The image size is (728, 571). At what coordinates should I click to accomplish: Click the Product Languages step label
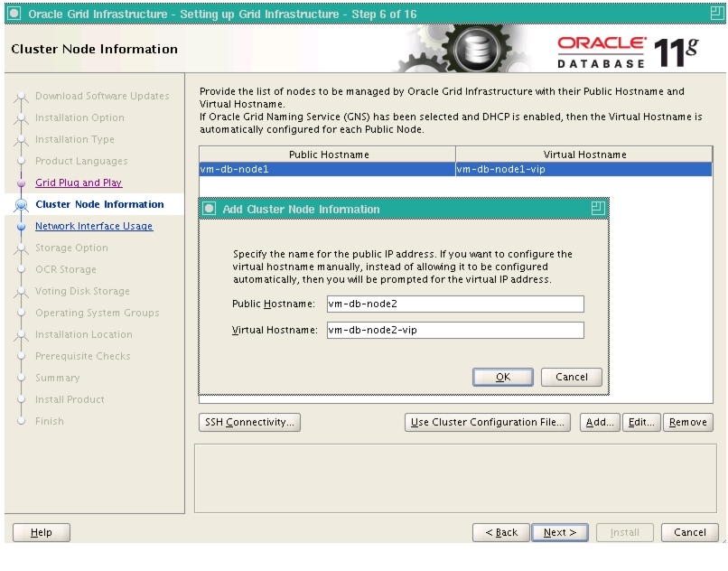coord(81,161)
